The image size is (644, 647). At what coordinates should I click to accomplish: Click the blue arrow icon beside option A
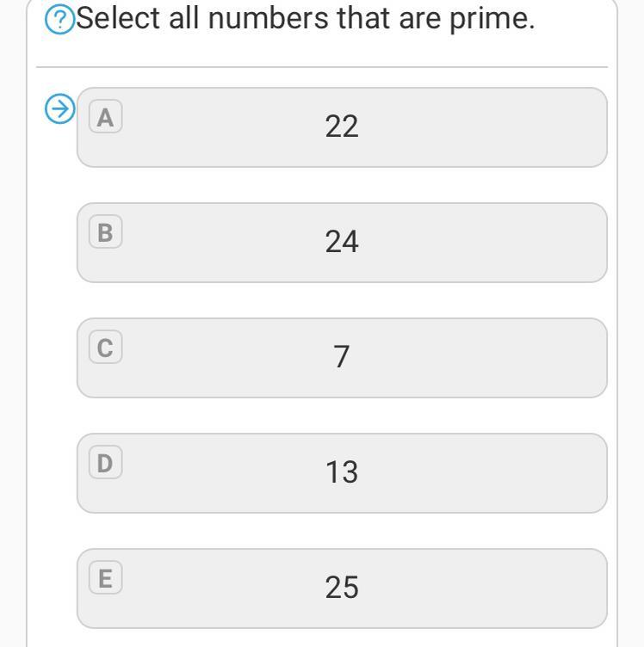[59, 110]
